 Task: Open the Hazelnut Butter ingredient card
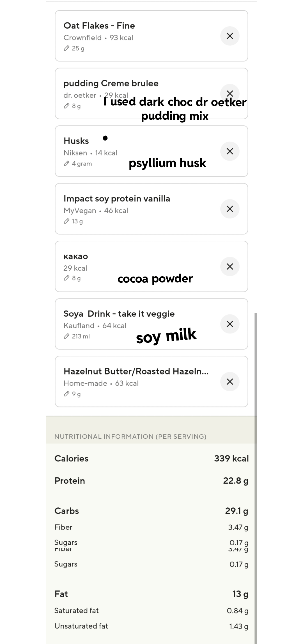(136, 371)
